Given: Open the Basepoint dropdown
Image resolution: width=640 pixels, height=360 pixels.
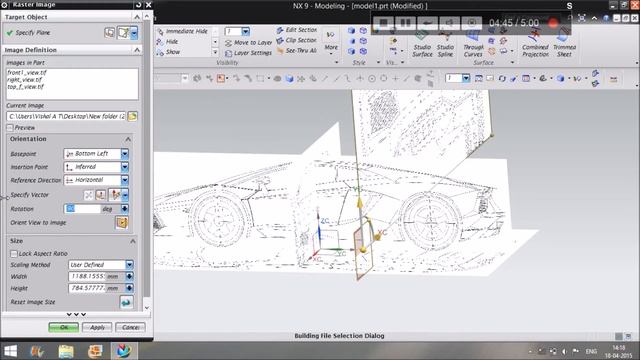Looking at the screenshot, I should 124,154.
